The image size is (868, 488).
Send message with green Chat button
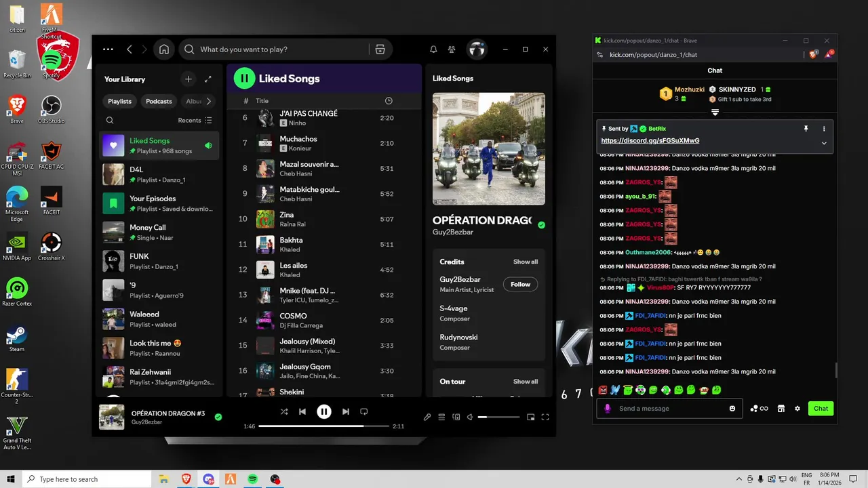tap(821, 409)
